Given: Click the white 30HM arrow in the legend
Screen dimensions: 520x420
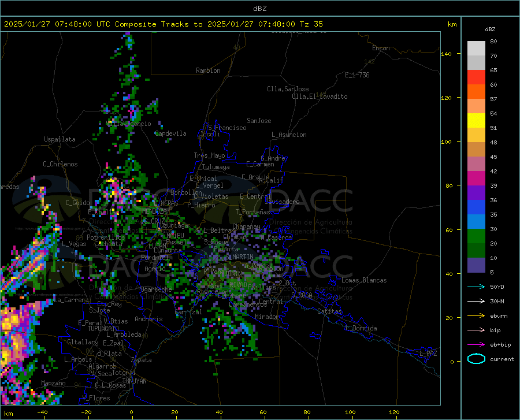Looking at the screenshot, I should [x=476, y=302].
